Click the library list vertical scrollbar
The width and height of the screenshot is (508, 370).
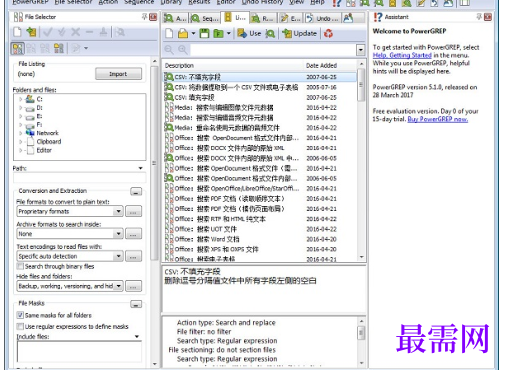pos(361,85)
